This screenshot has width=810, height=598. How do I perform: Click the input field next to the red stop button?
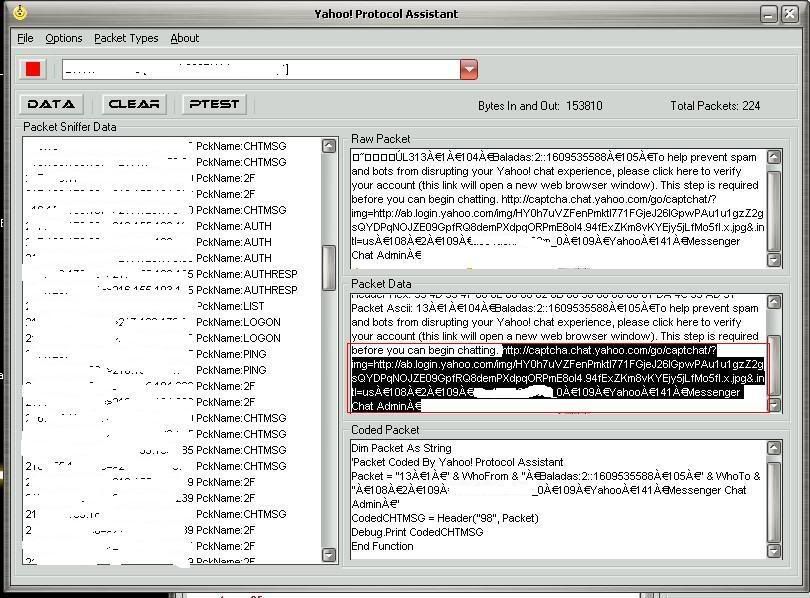pos(261,69)
